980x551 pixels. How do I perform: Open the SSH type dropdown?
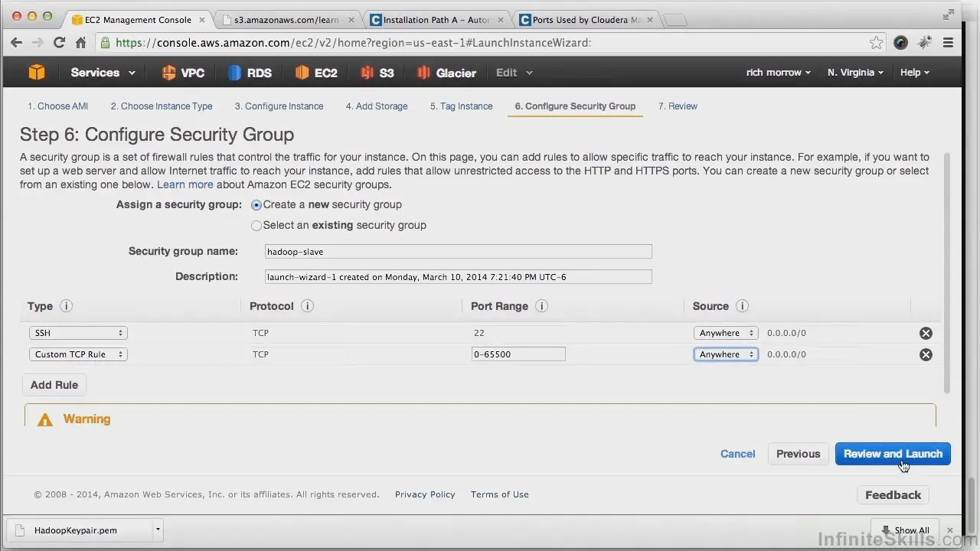[x=78, y=333]
